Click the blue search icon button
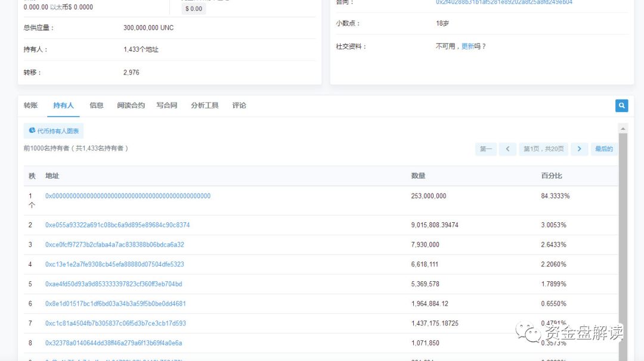Image resolution: width=644 pixels, height=361 pixels. click(621, 105)
